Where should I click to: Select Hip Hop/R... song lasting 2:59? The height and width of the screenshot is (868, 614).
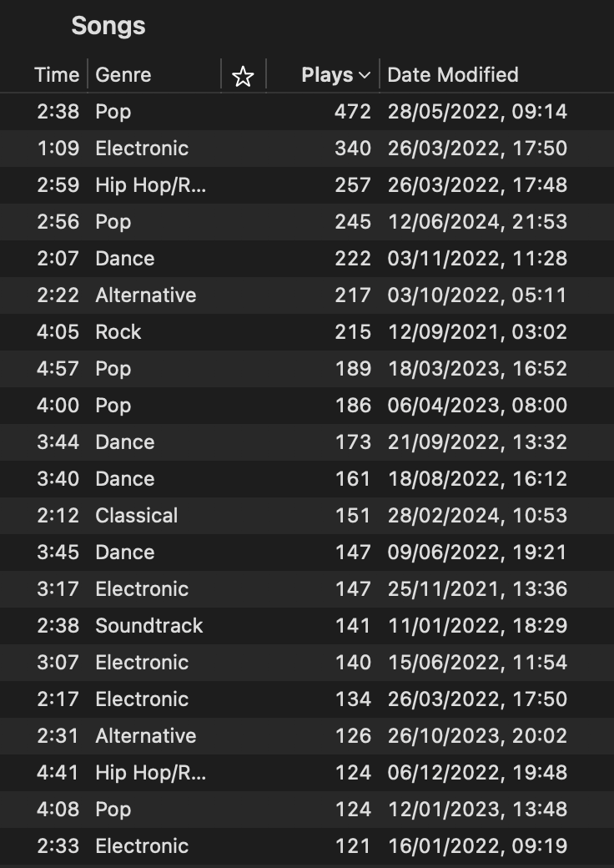(307, 185)
